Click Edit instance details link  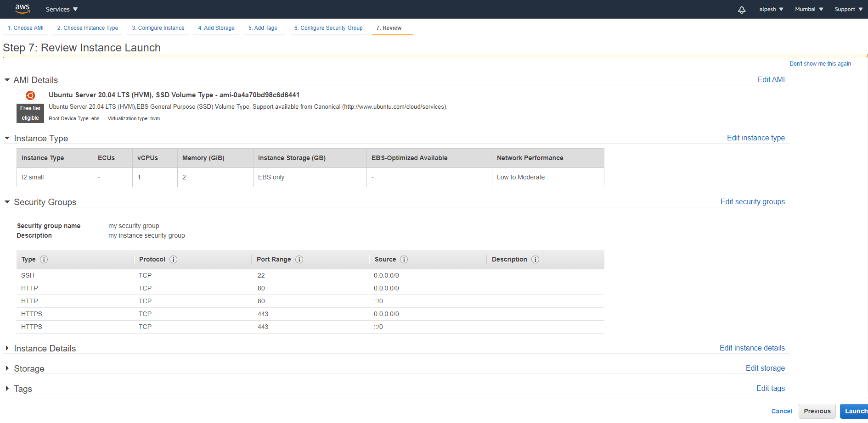point(752,348)
